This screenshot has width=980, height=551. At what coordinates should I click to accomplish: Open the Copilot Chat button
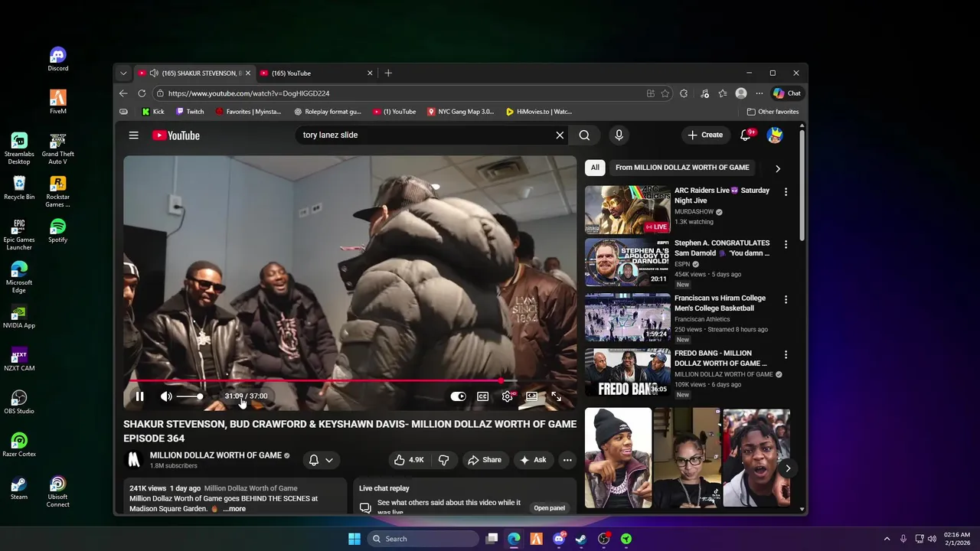click(x=787, y=93)
